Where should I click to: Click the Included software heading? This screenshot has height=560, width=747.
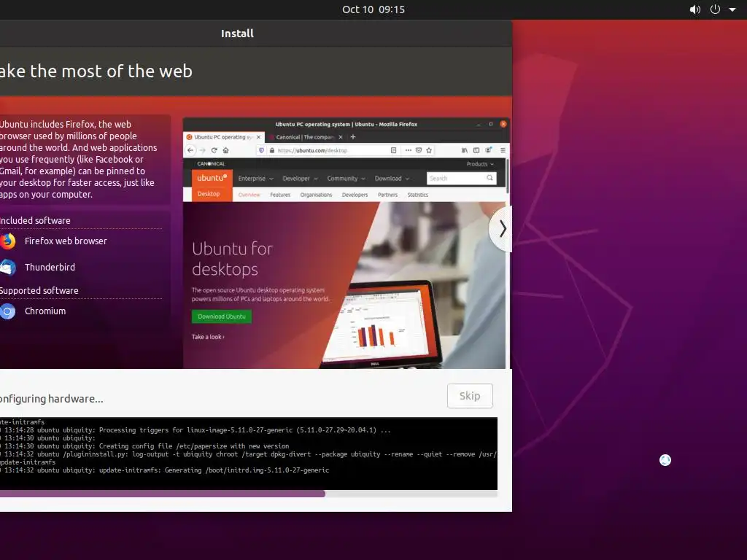coord(35,220)
